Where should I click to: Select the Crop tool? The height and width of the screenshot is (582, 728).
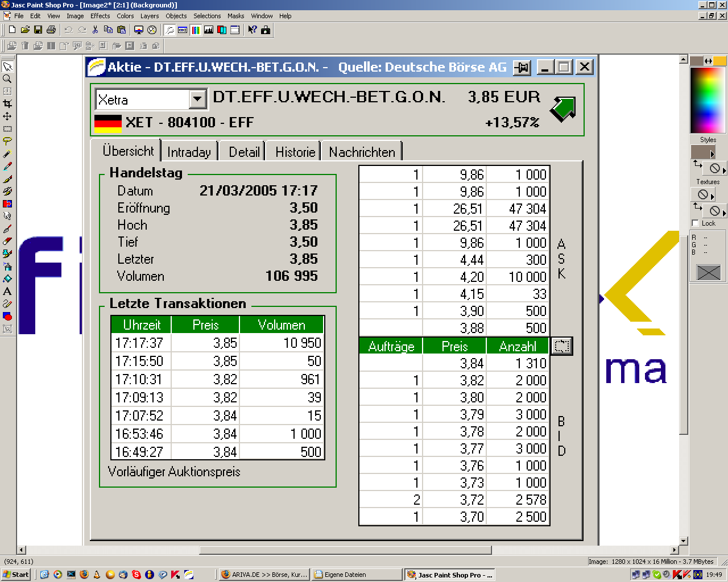[x=7, y=103]
